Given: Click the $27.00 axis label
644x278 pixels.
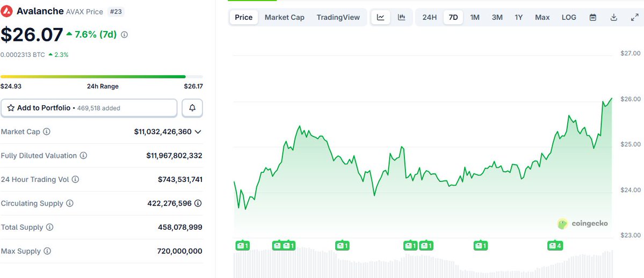Looking at the screenshot, I should coord(631,53).
